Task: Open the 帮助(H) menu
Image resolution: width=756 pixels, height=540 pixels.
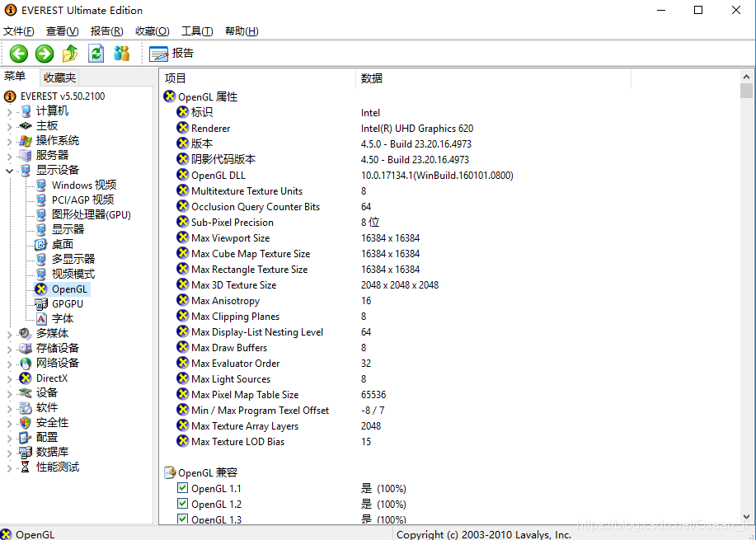Action: point(242,31)
